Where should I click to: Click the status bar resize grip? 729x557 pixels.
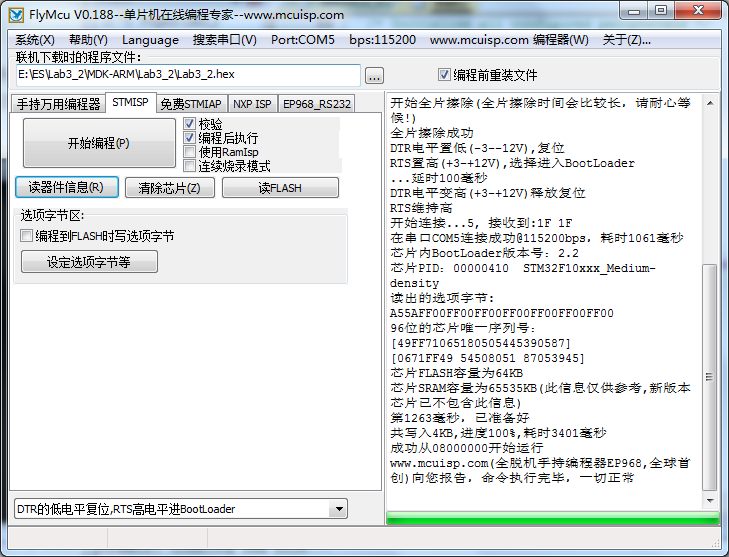click(x=715, y=543)
